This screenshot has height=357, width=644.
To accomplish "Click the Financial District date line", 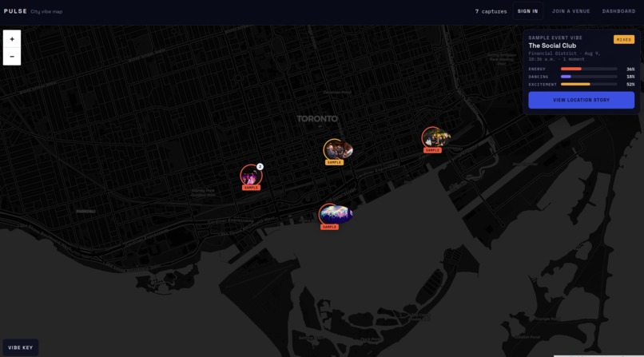I will coord(564,56).
